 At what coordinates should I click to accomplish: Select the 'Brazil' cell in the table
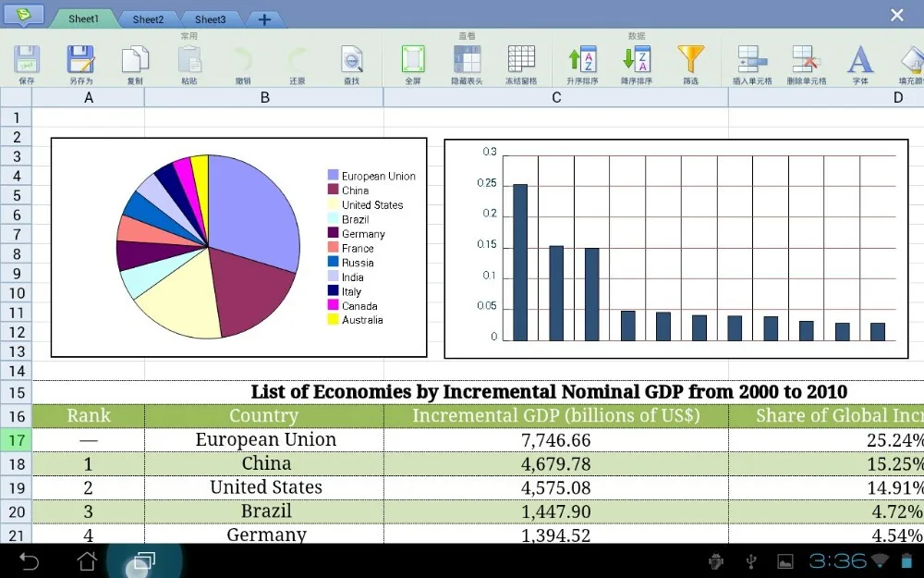point(264,511)
